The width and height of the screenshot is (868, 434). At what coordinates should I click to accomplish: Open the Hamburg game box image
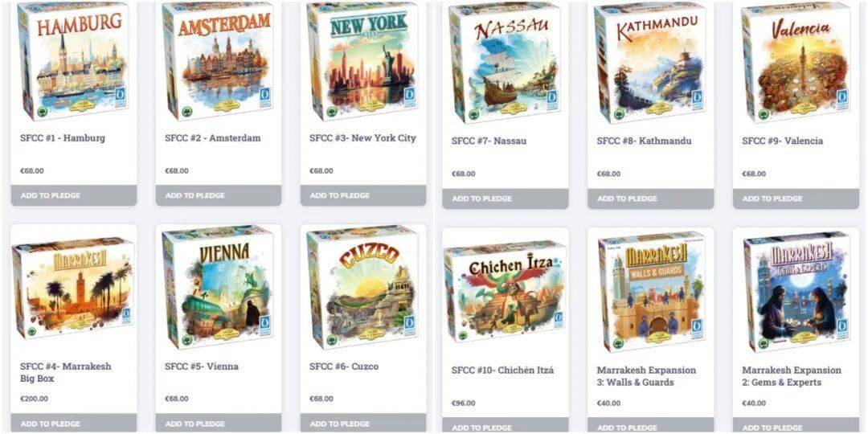tap(74, 61)
